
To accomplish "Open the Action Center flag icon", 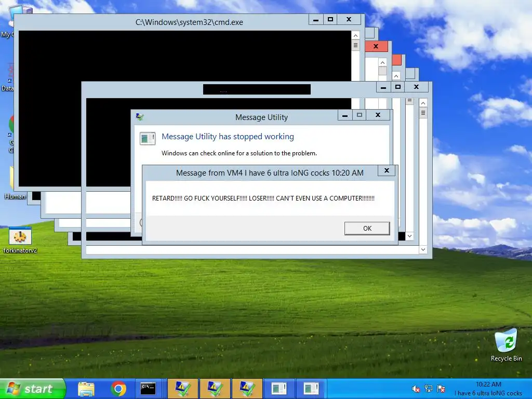I will [441, 389].
